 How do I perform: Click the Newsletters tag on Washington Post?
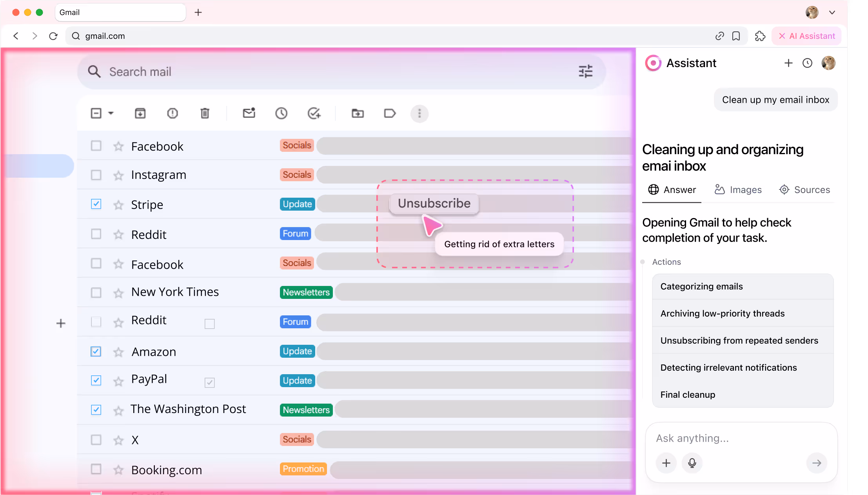tap(306, 410)
